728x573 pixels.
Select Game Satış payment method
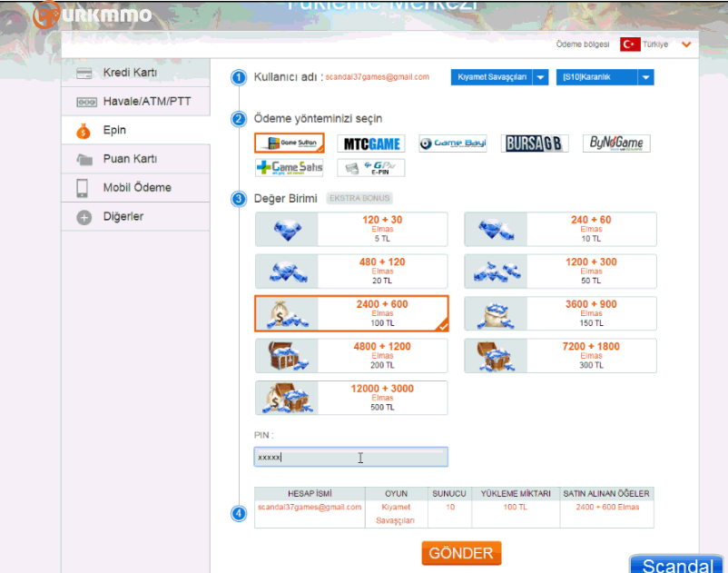coord(290,168)
